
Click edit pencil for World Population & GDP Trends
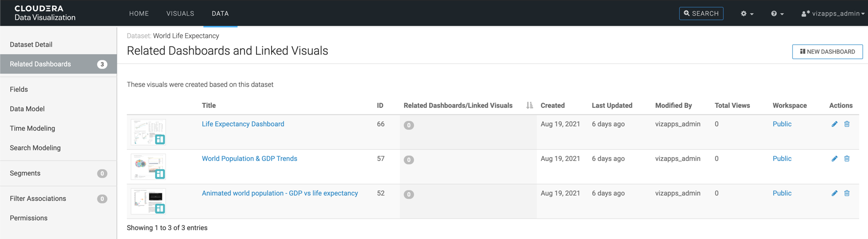click(x=834, y=159)
